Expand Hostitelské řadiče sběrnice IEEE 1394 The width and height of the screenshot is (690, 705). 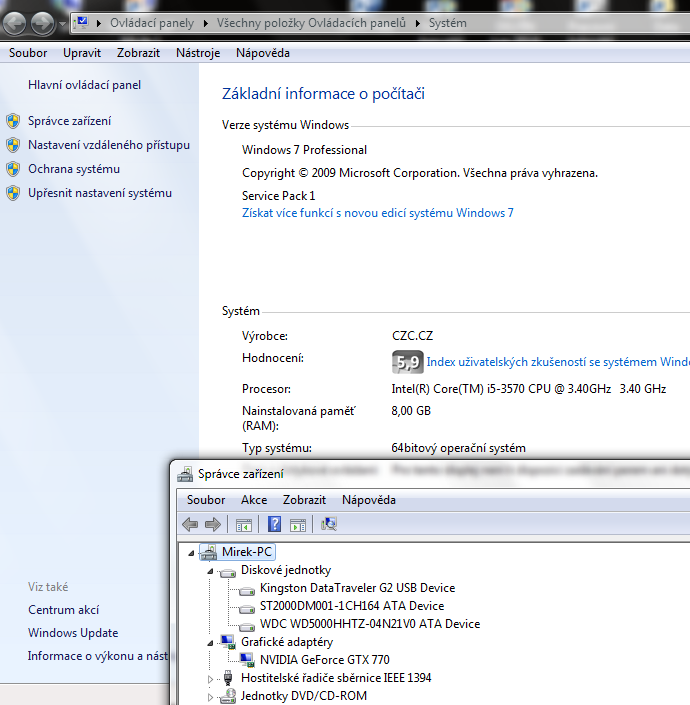click(x=211, y=678)
